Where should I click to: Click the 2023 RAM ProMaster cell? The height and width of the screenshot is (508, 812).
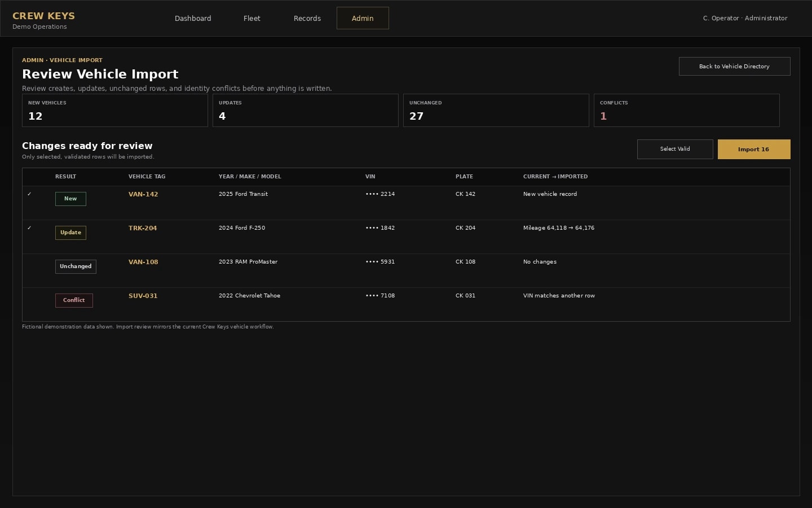[x=248, y=262]
